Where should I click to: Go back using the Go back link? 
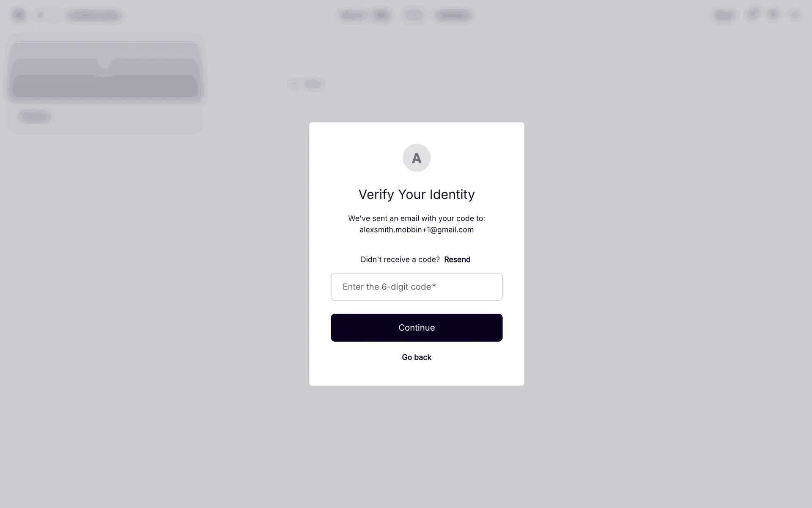click(417, 357)
